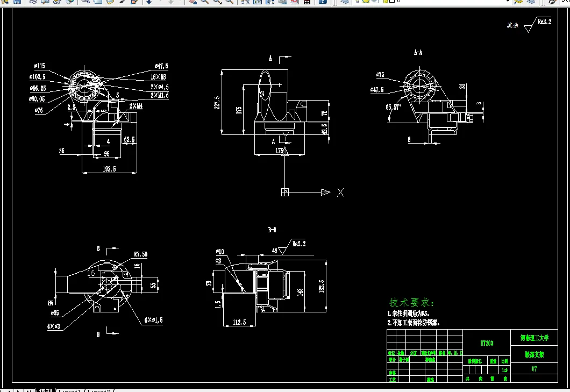Select the 112.5 dimension text

point(239,322)
